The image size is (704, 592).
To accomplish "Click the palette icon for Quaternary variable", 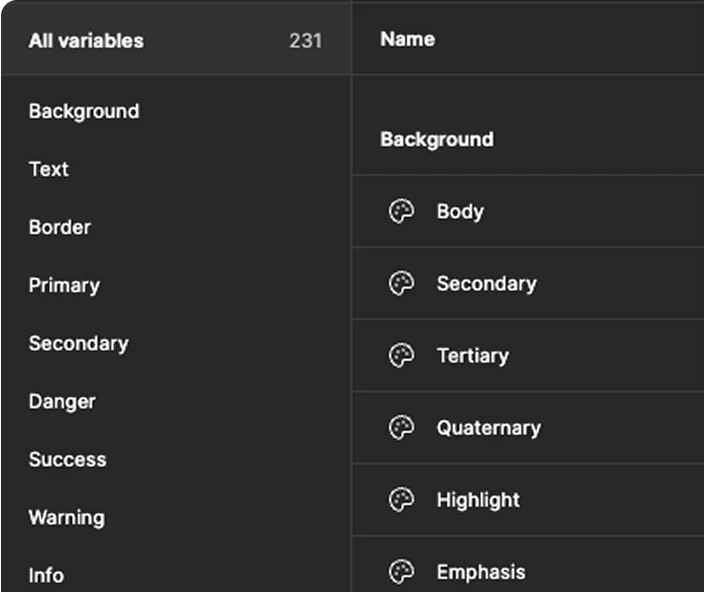I will (401, 428).
